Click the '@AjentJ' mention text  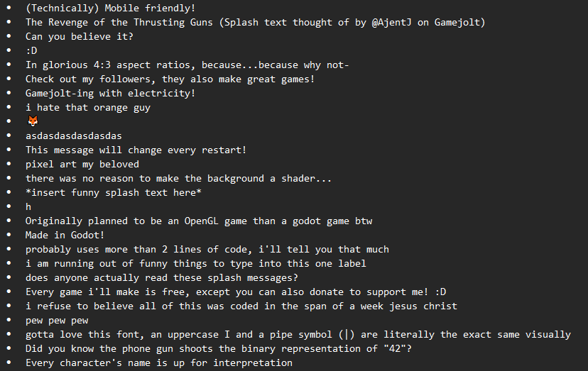pos(391,23)
